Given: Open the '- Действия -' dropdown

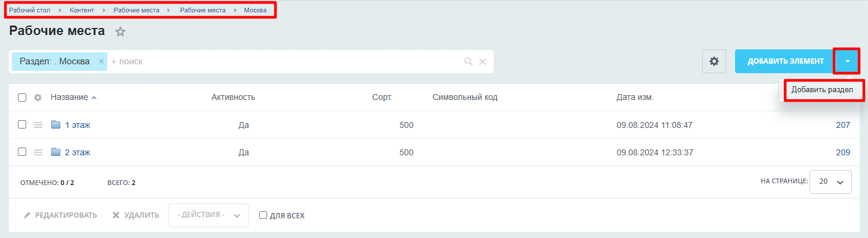Looking at the screenshot, I should pyautogui.click(x=208, y=215).
